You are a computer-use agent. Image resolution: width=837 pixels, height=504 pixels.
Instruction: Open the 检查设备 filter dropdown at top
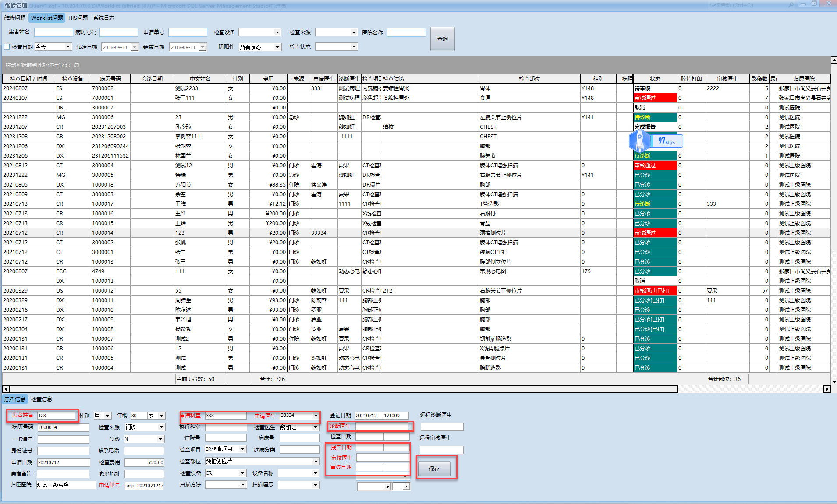[x=277, y=32]
